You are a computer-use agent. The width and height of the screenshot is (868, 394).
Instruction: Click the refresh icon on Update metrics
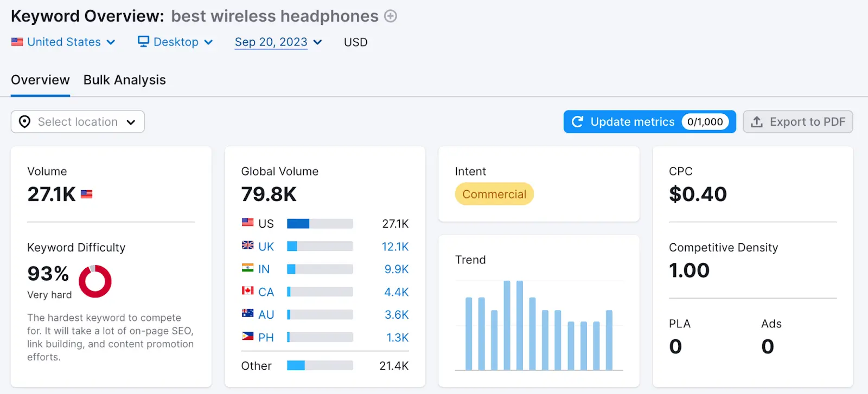[x=577, y=121]
